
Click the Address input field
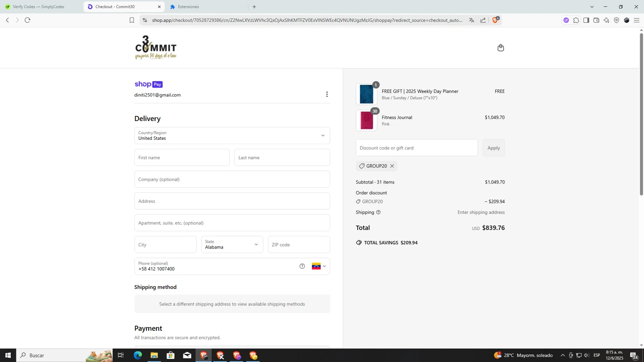pos(232,201)
